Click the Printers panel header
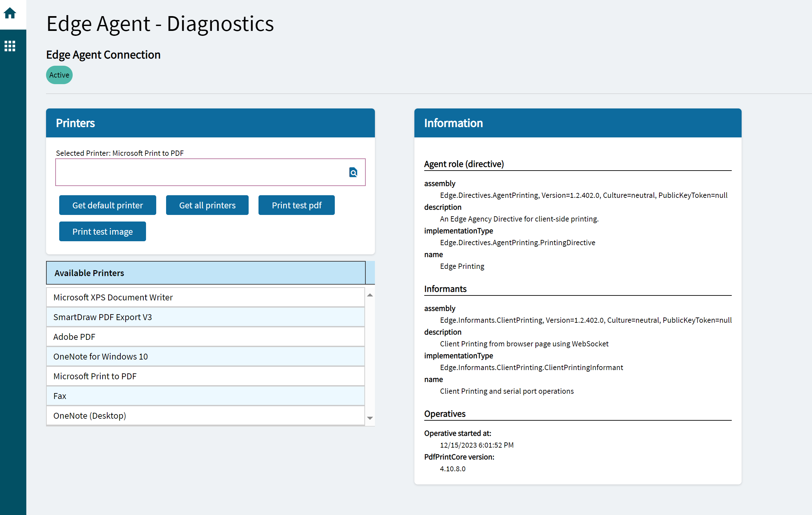Viewport: 812px width, 515px height. pos(210,123)
